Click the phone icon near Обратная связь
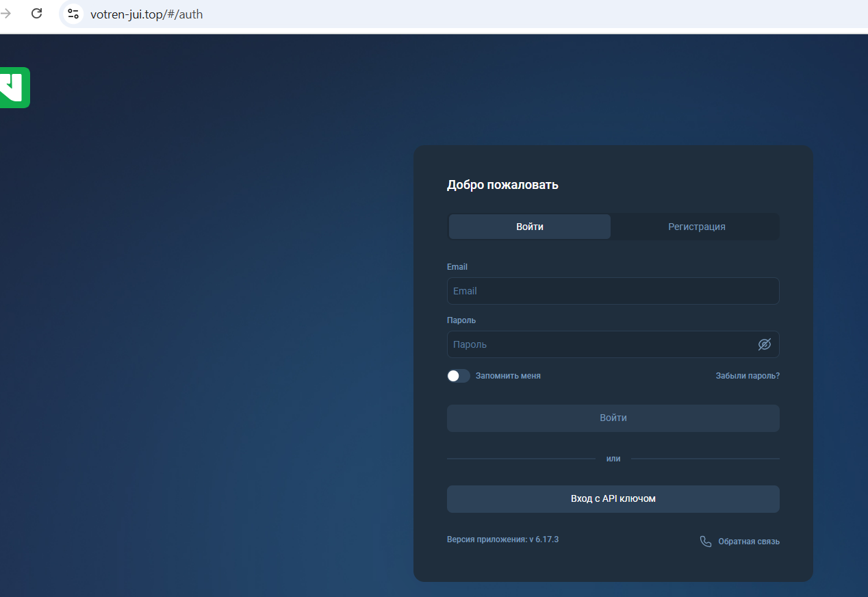This screenshot has height=597, width=868. click(x=706, y=542)
